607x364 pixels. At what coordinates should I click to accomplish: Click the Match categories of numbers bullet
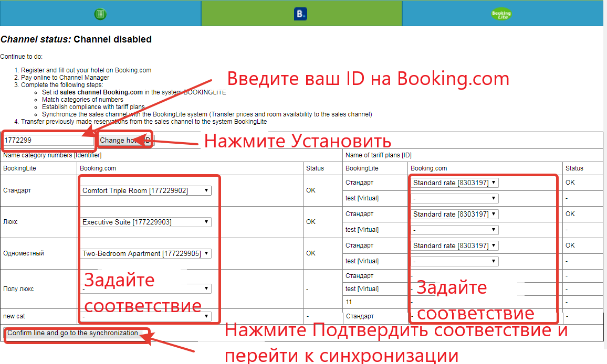[x=82, y=100]
